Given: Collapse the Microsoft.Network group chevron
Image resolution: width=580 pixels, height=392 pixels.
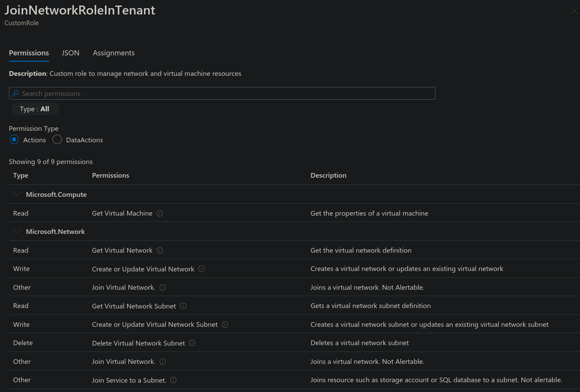Looking at the screenshot, I should click(x=17, y=231).
